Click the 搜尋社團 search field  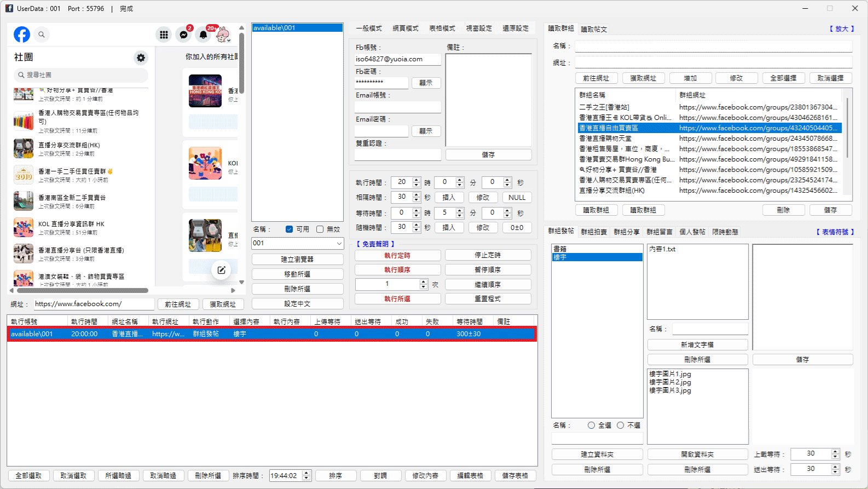(x=80, y=75)
